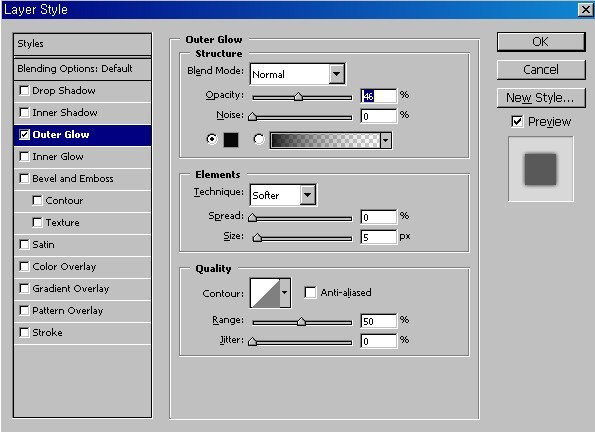Click the Spread percentage input field
595x432 pixels.
coord(378,217)
